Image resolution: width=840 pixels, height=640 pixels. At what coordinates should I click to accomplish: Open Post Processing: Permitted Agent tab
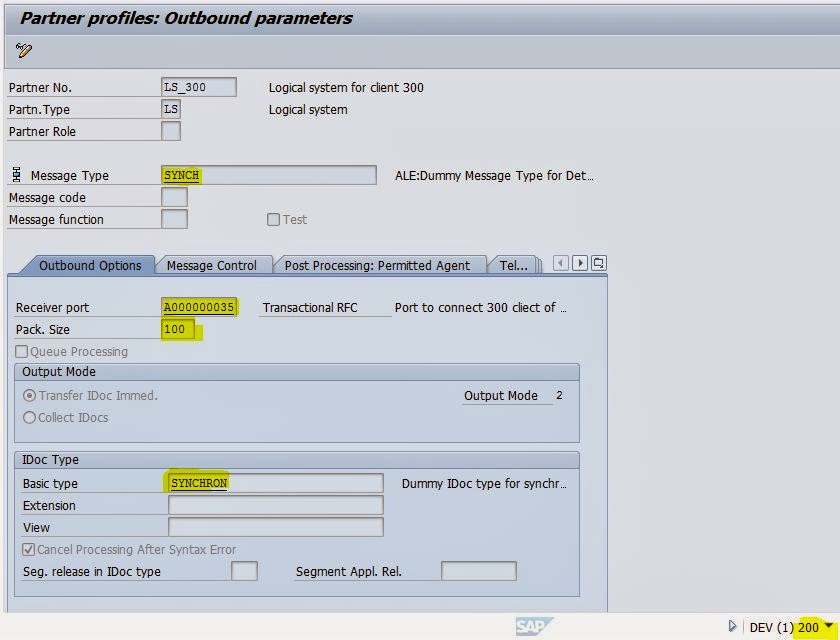pyautogui.click(x=377, y=265)
